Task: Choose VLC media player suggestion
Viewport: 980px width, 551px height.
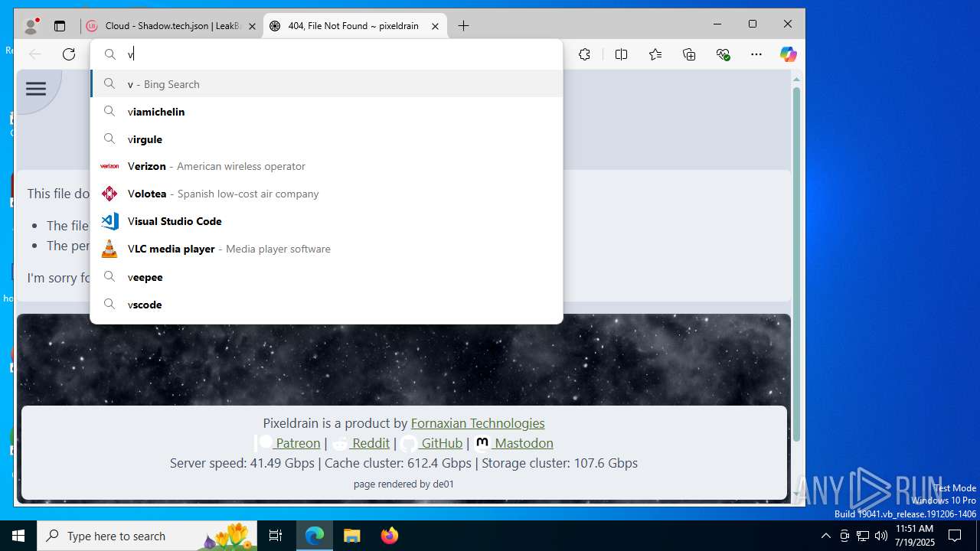Action: point(327,249)
